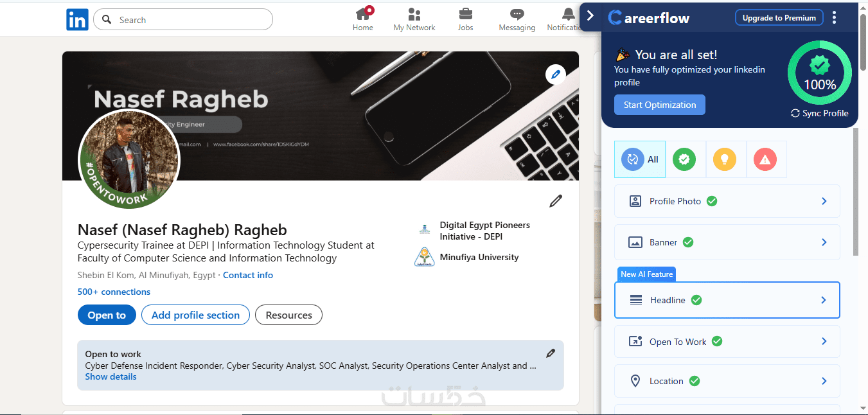Expand the Location item chevron
Viewport: 868px width, 415px height.
(824, 381)
